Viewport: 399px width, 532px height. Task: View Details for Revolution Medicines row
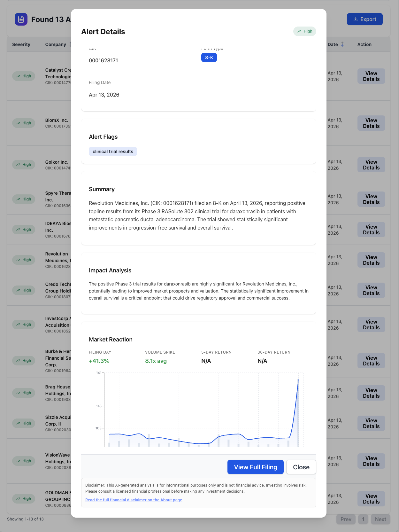[371, 260]
